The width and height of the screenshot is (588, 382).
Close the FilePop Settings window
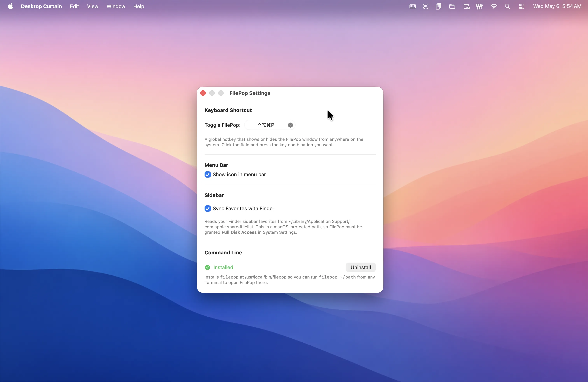pos(203,93)
